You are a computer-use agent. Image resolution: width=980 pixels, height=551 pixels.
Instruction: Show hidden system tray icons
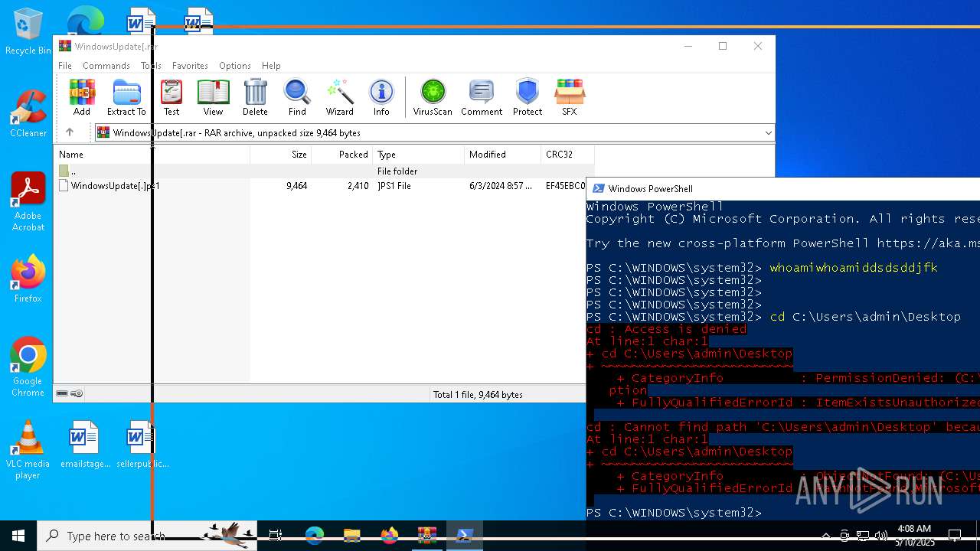(x=826, y=536)
